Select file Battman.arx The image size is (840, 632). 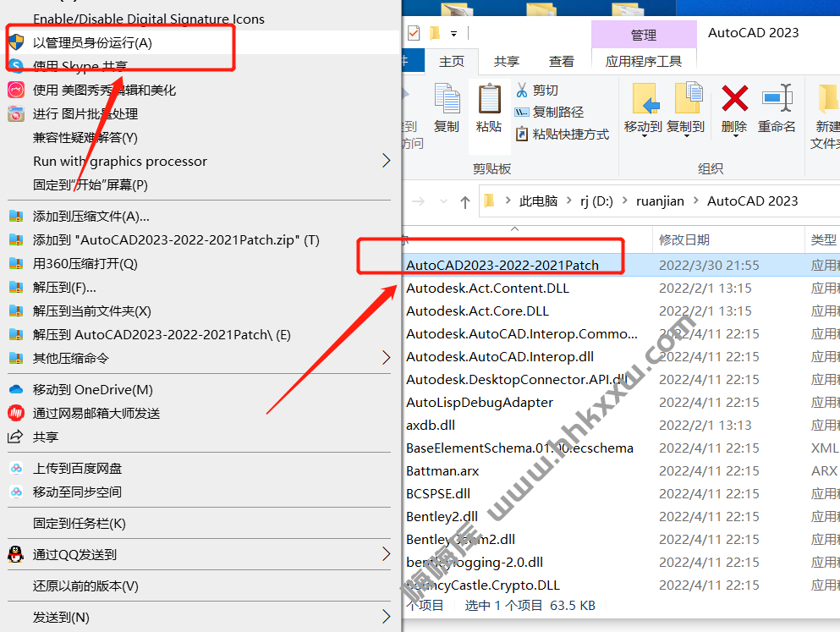point(442,470)
